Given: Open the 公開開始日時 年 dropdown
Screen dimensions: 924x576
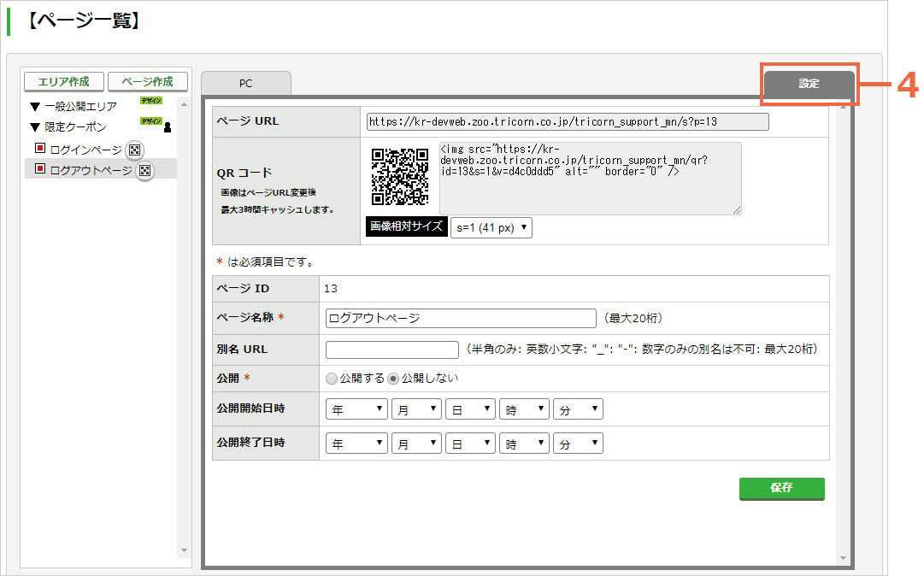Looking at the screenshot, I should (x=356, y=409).
